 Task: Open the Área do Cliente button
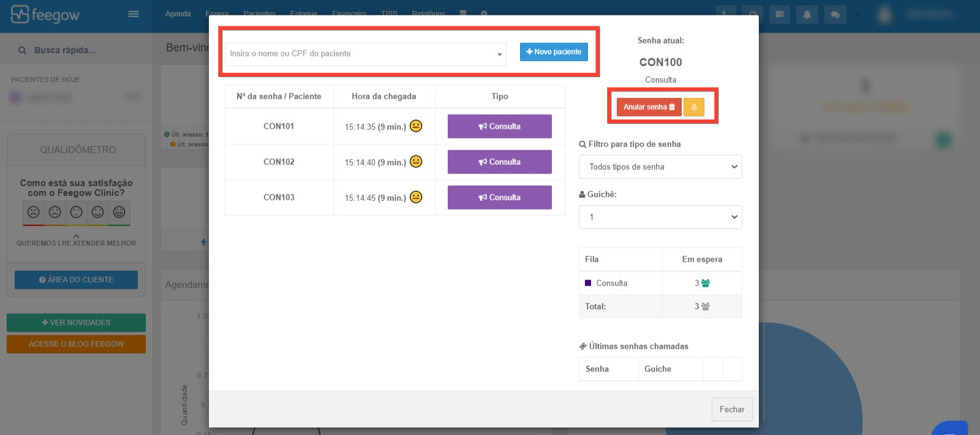pyautogui.click(x=76, y=279)
